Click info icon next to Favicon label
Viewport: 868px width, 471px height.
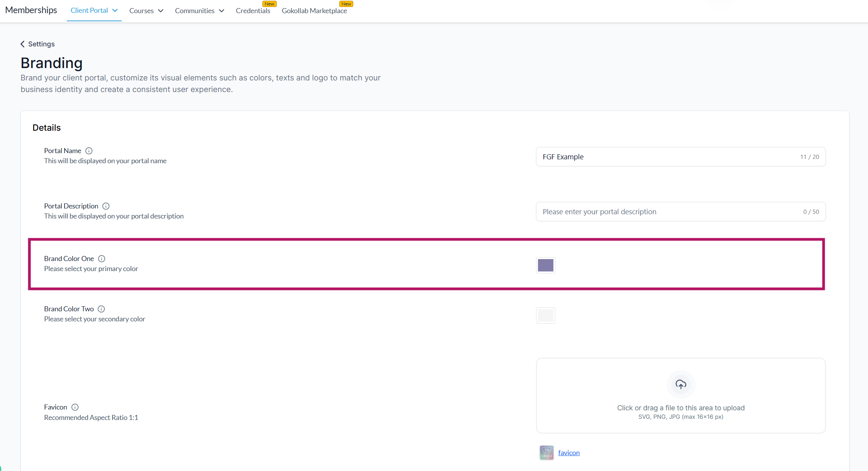75,407
